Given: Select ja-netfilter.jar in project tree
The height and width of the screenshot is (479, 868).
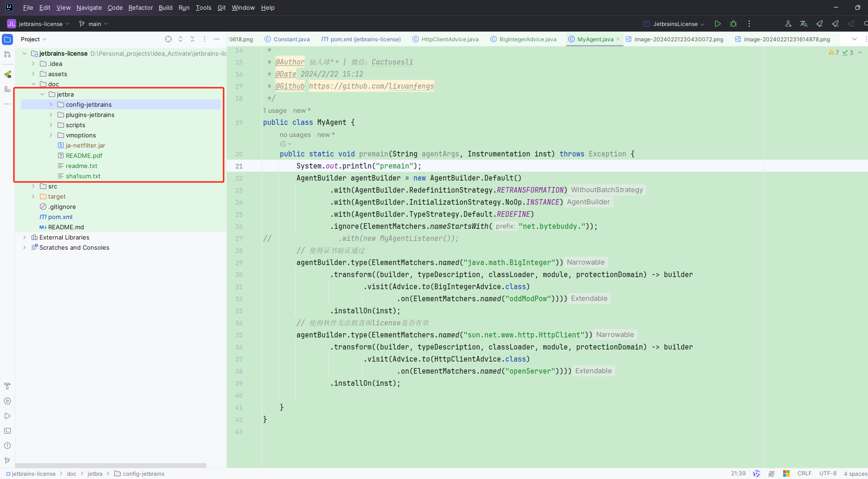Looking at the screenshot, I should pyautogui.click(x=85, y=145).
